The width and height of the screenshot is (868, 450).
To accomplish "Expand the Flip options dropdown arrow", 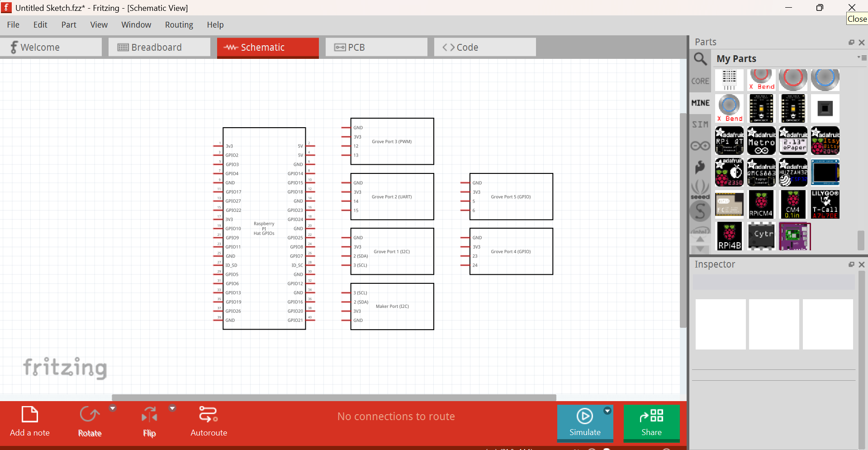I will pos(172,408).
